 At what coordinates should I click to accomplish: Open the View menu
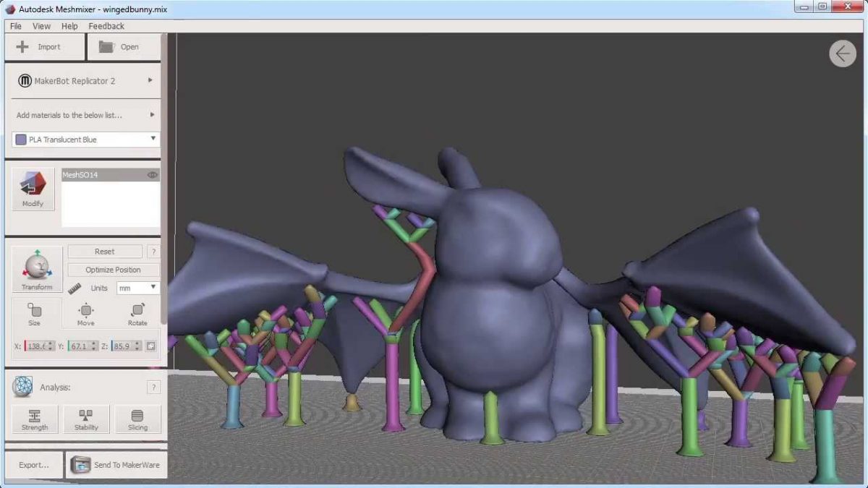point(41,26)
